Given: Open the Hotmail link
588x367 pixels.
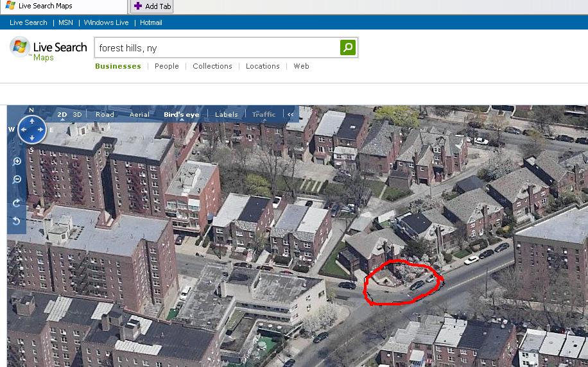Looking at the screenshot, I should click(151, 22).
